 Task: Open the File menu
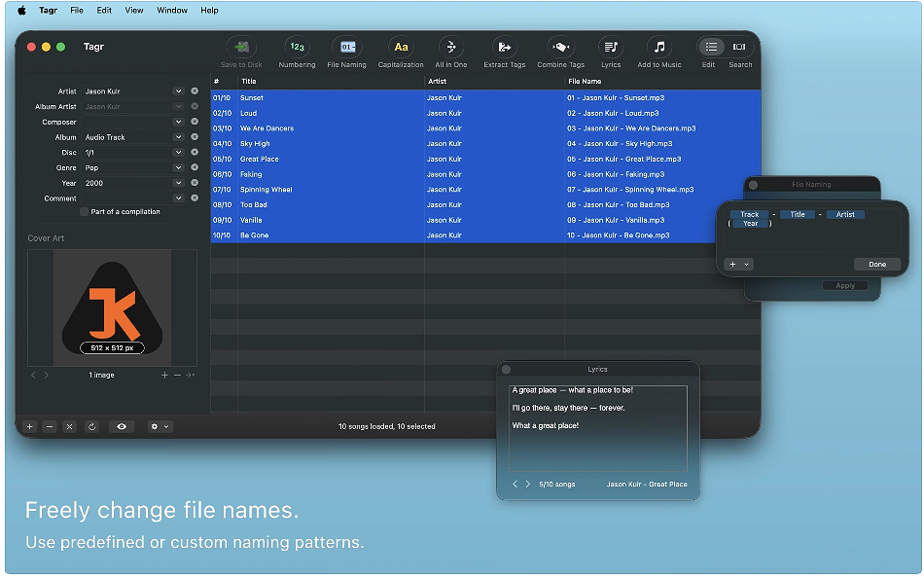(x=77, y=10)
